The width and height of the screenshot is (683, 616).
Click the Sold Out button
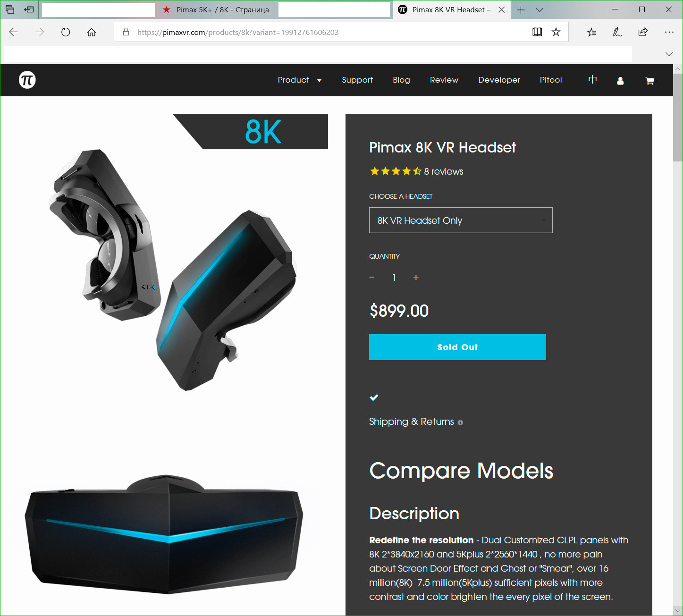click(x=457, y=347)
